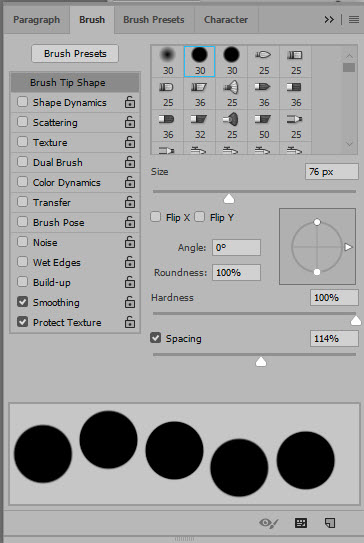Click the Roundness input field

click(236, 273)
